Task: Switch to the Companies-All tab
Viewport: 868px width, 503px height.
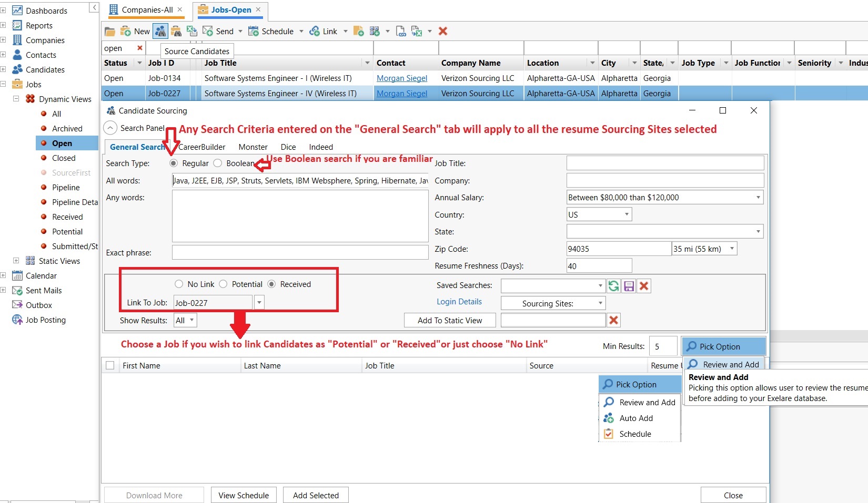Action: 146,9
